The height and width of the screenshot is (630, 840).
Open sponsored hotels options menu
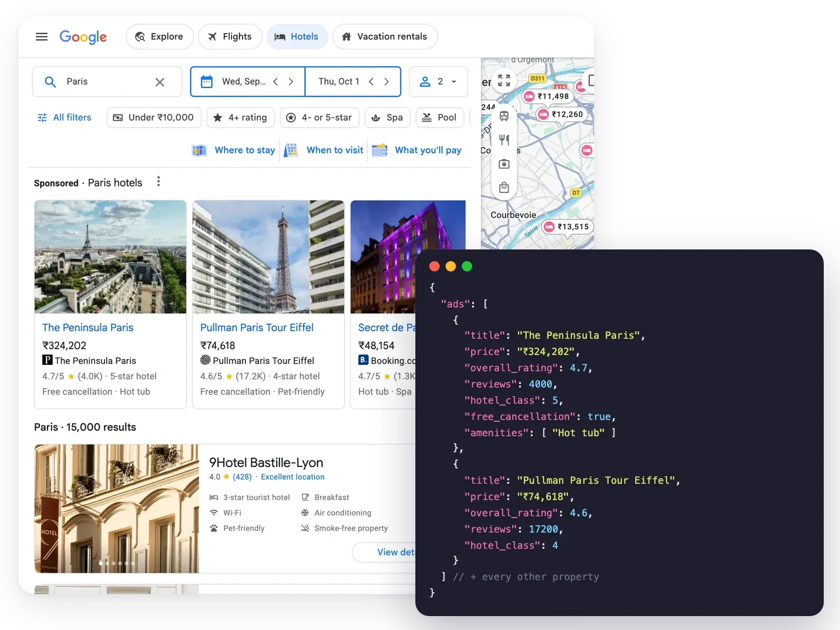(x=158, y=182)
